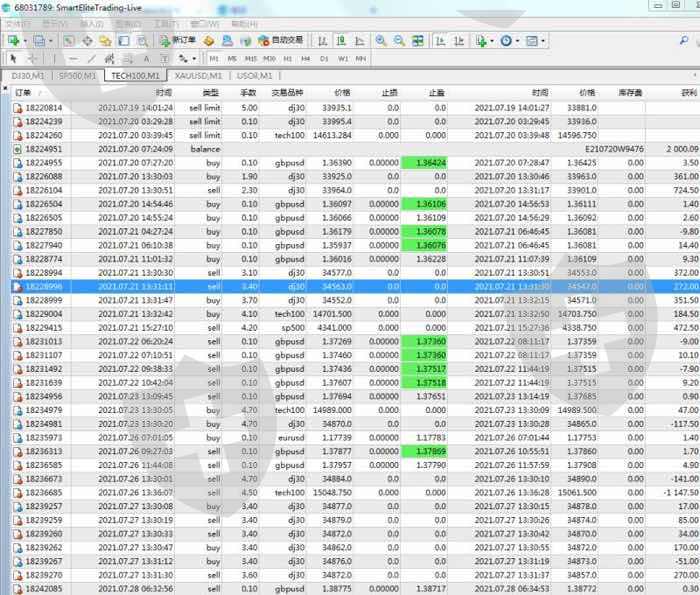
Task: Click the zoom in magnifier icon
Action: coord(381,41)
